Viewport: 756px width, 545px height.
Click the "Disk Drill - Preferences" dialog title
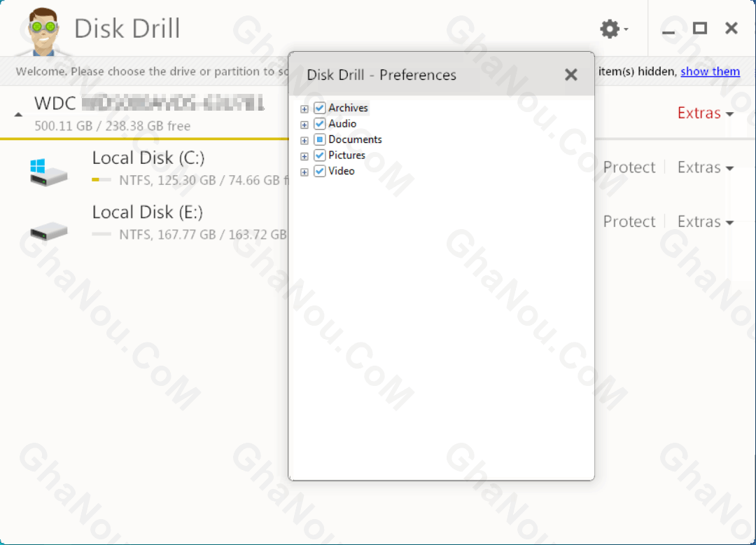tap(381, 75)
